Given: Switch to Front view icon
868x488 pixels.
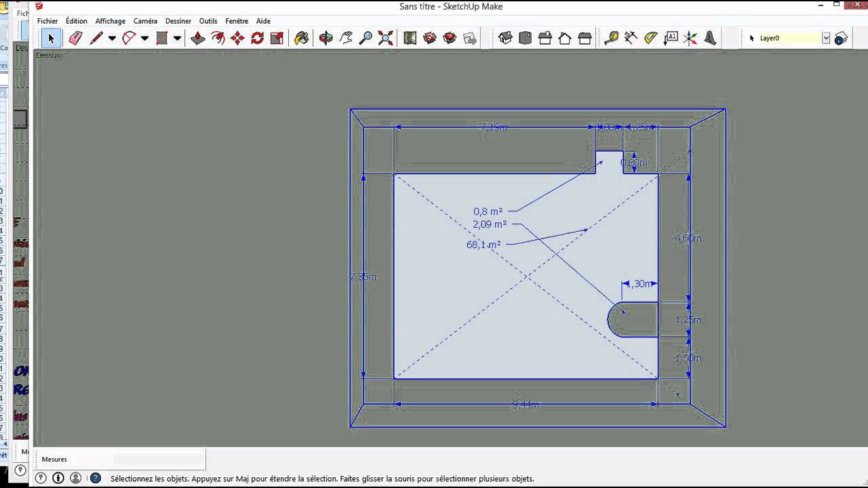Looking at the screenshot, I should 545,39.
